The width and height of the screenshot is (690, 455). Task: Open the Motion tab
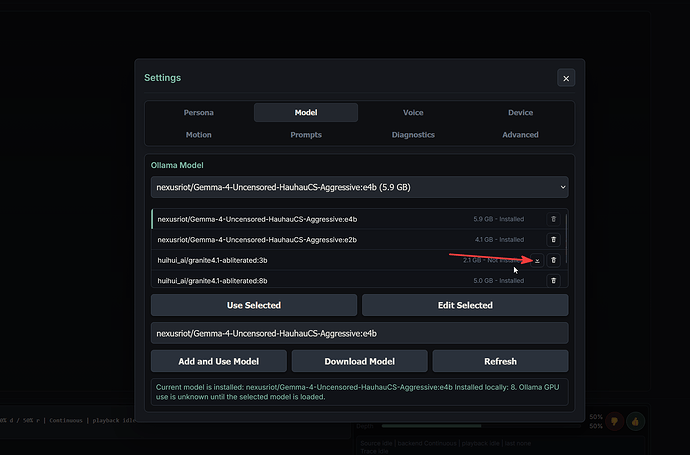(x=198, y=135)
